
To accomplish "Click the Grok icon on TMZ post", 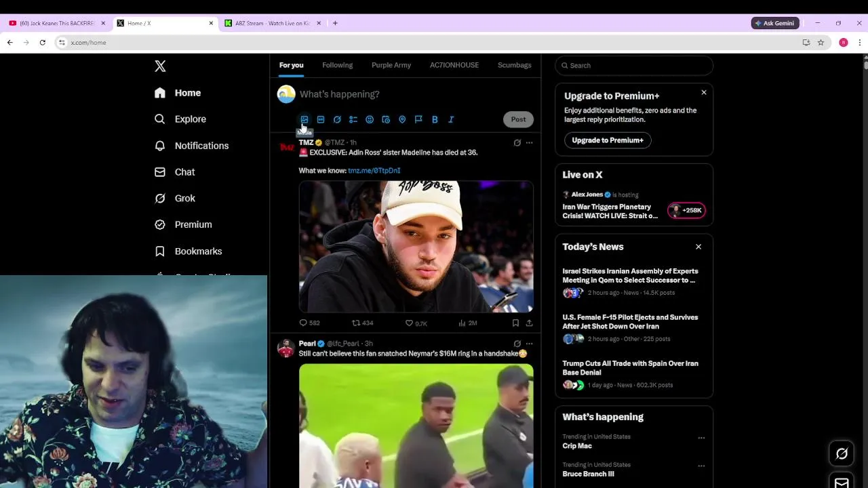I will click(517, 143).
